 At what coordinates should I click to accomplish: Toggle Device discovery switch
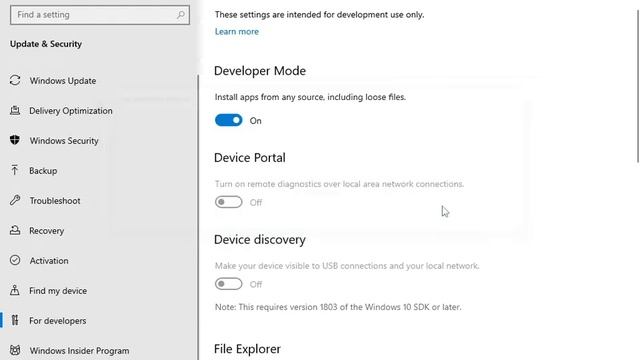(x=229, y=284)
